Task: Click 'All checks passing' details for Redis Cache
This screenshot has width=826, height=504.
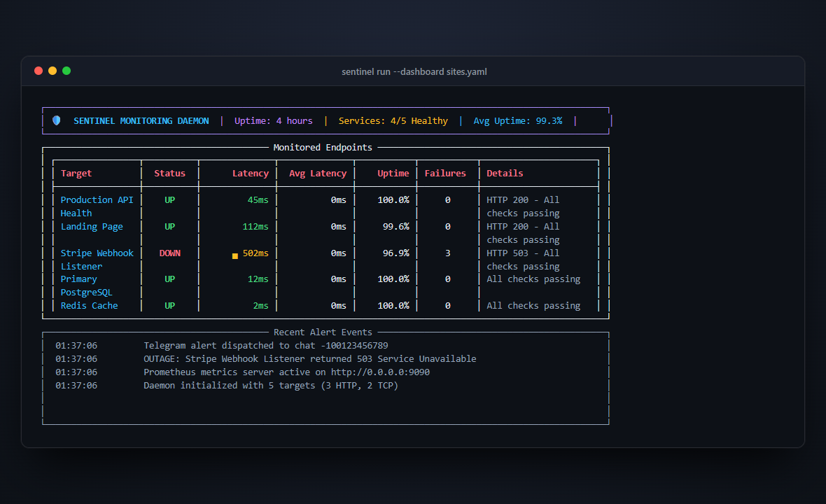Action: point(533,305)
